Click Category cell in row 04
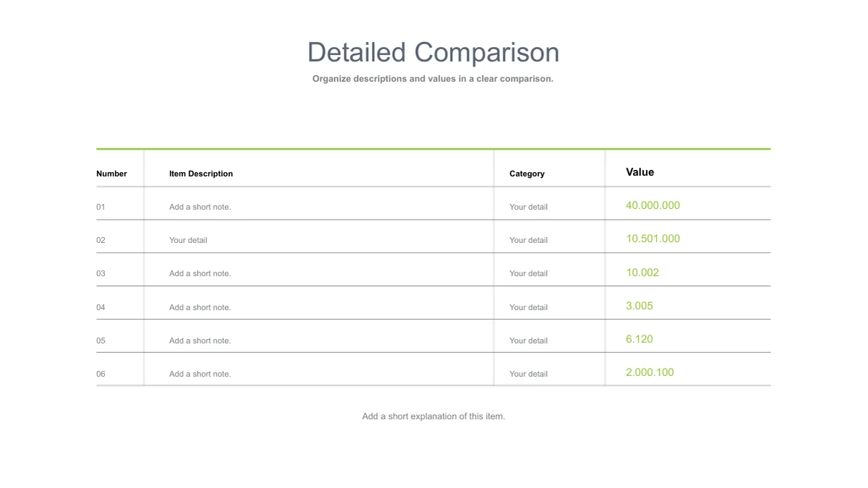Screen dimensions: 868x488 528,307
